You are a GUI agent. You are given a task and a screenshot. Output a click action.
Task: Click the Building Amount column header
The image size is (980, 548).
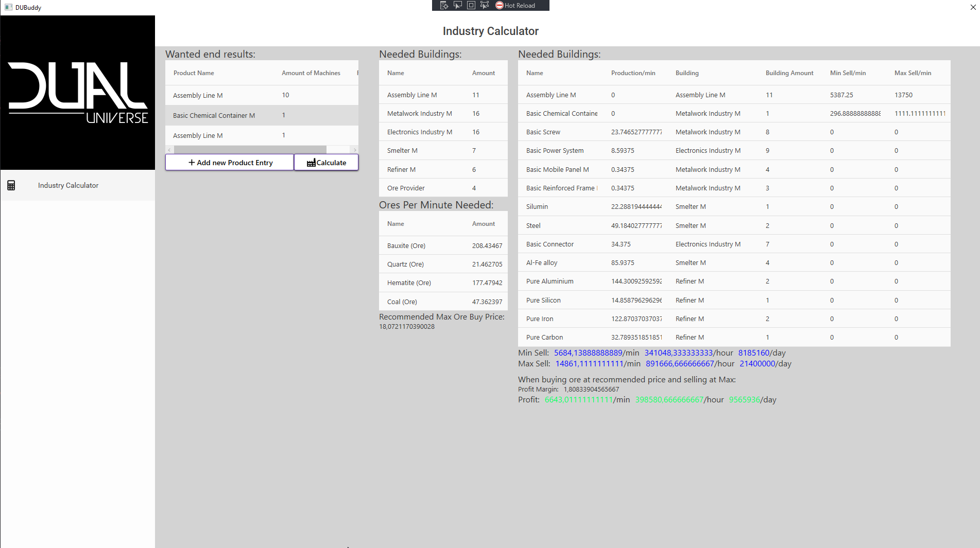point(789,73)
